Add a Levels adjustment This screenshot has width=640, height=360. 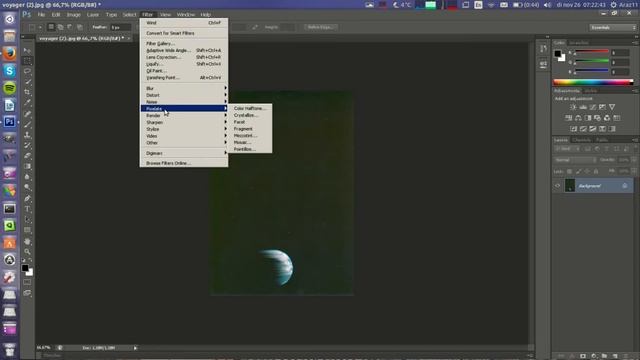click(583, 107)
